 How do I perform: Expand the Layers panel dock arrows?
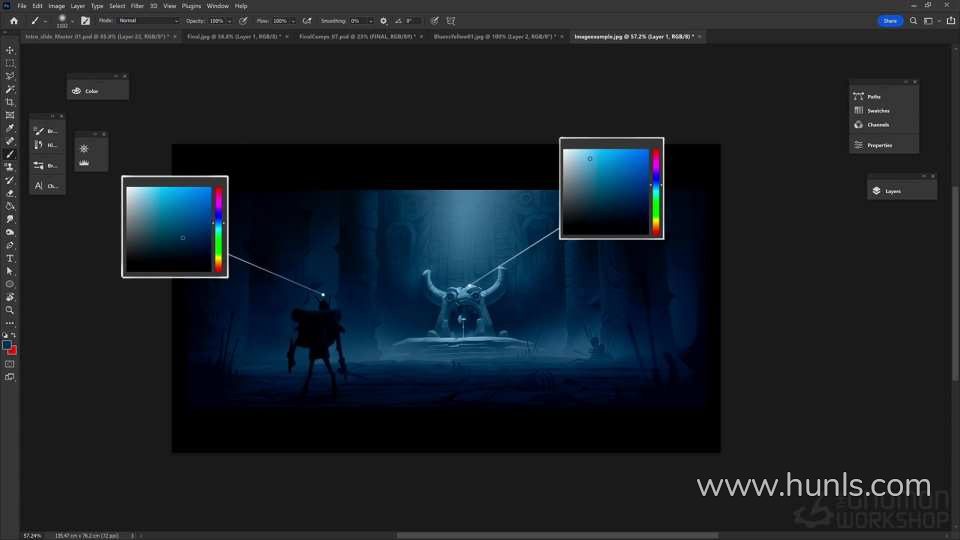click(923, 176)
